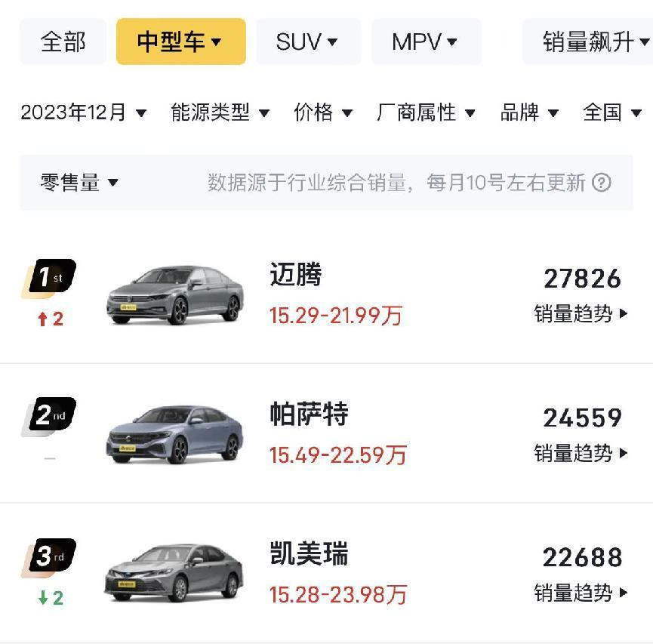Select the 全部 category tab

(63, 42)
